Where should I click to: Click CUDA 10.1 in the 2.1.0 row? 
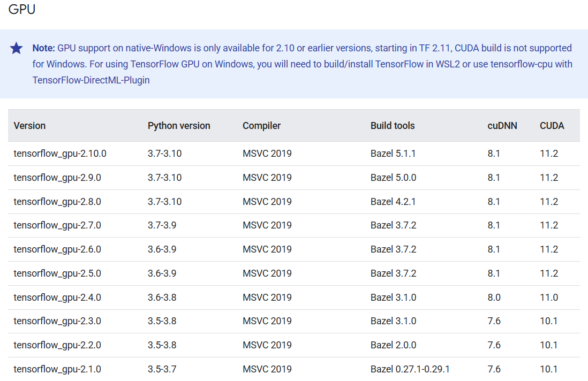(x=548, y=369)
